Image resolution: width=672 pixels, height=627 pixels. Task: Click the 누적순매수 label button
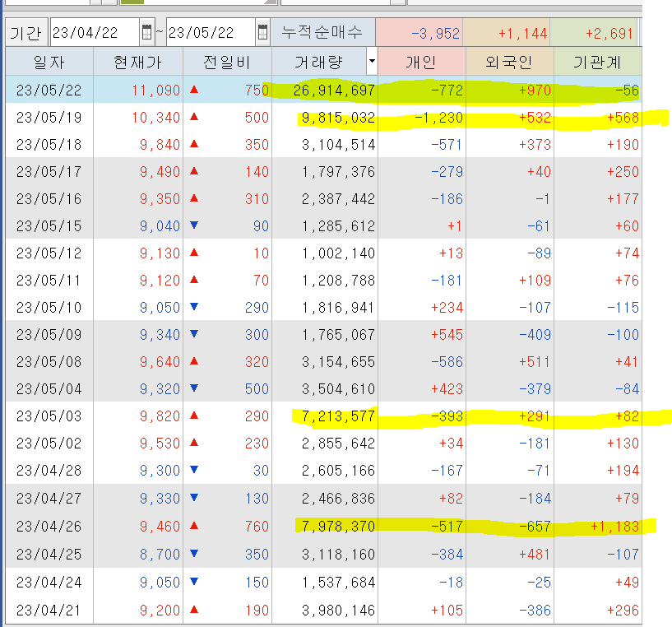322,32
